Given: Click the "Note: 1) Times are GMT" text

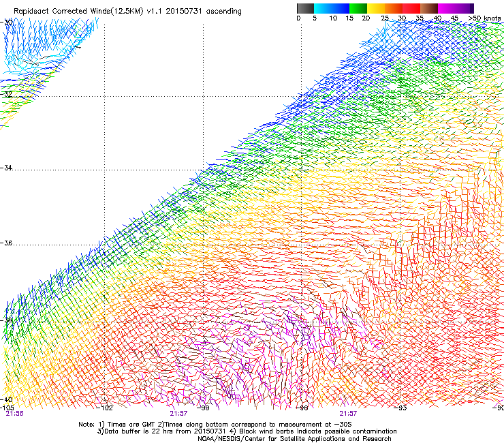Looking at the screenshot, I should [x=118, y=425].
